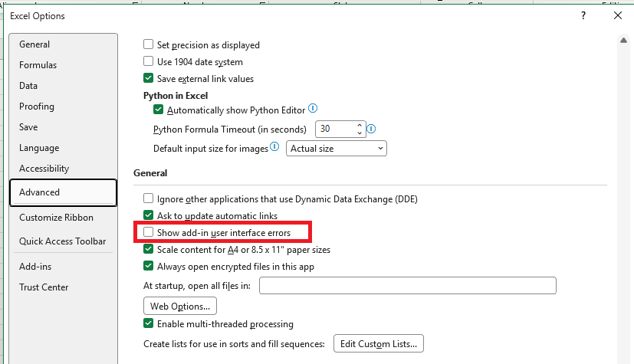This screenshot has height=364, width=634.
Task: Click the Help question mark icon
Action: [x=583, y=16]
